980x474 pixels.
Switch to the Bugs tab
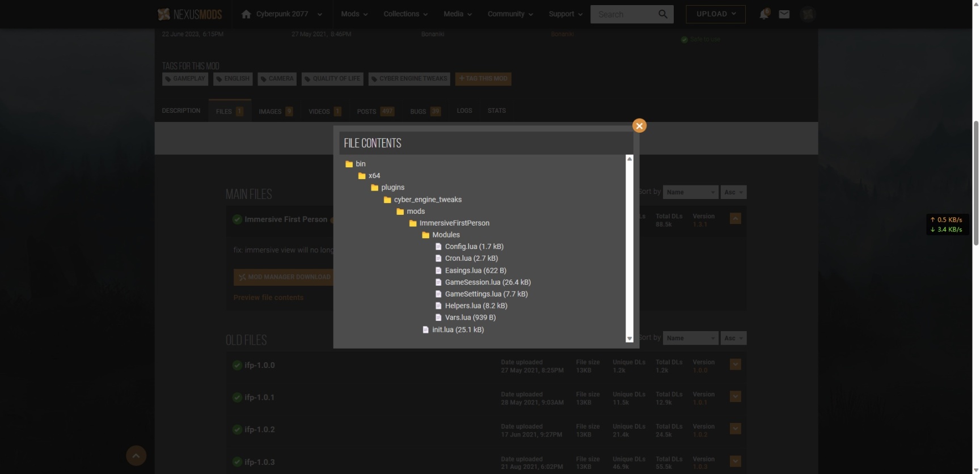425,111
